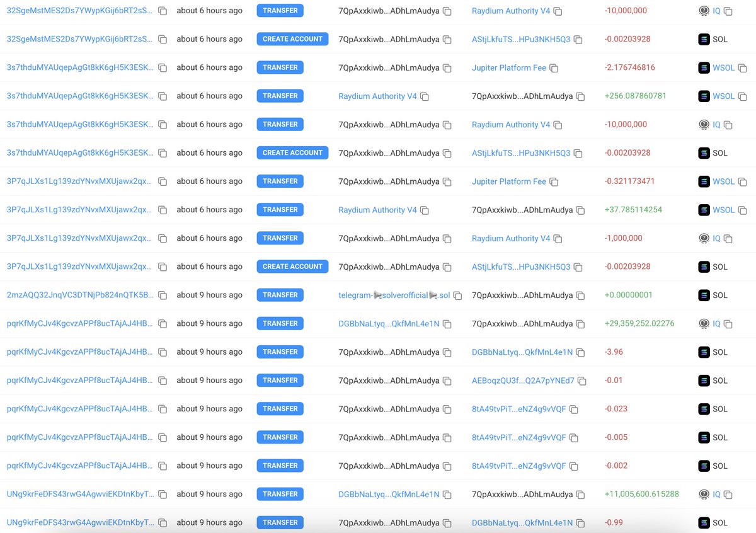Copy Jupiter Platform Fee address in -2.176746816 row
Image resolution: width=756 pixels, height=533 pixels.
coord(554,68)
